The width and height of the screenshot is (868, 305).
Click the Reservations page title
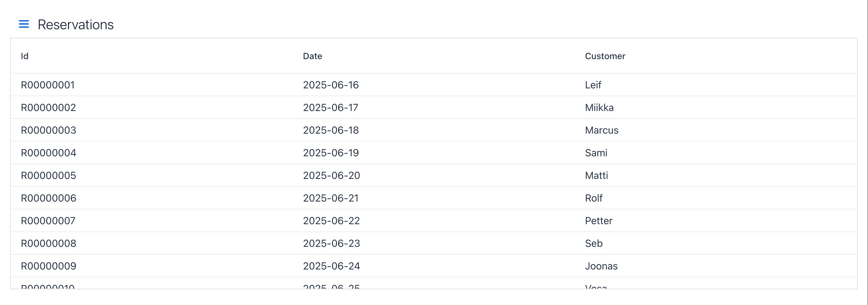point(75,25)
